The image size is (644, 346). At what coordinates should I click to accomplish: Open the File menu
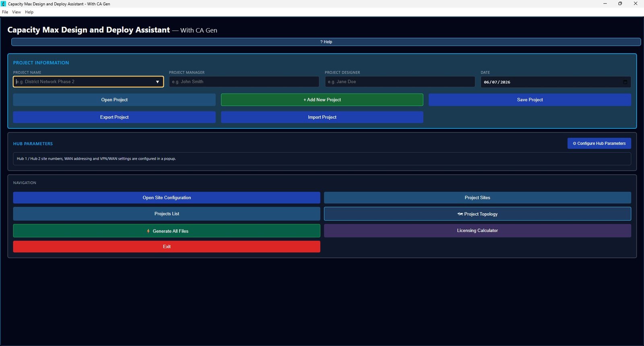[x=5, y=12]
